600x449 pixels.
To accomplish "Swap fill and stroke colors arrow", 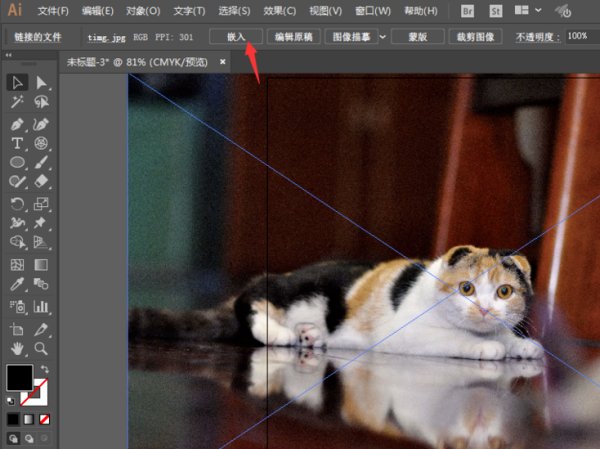I will pos(45,369).
